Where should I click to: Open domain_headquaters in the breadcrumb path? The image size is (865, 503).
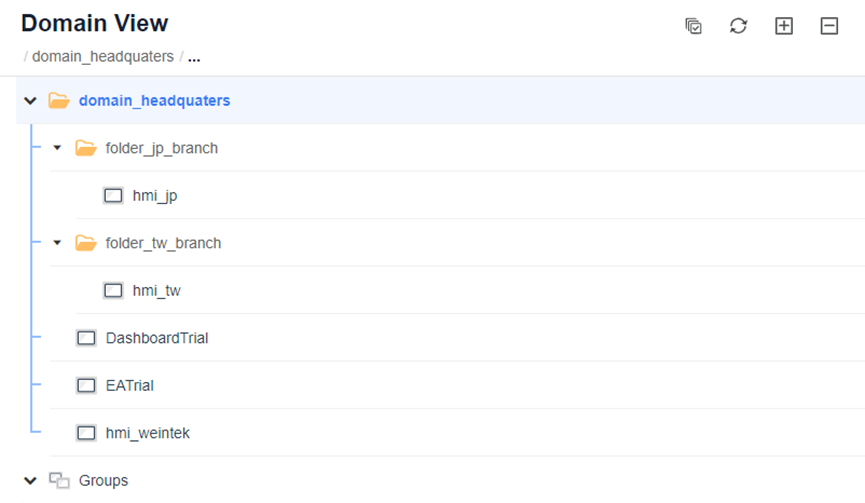[x=103, y=56]
